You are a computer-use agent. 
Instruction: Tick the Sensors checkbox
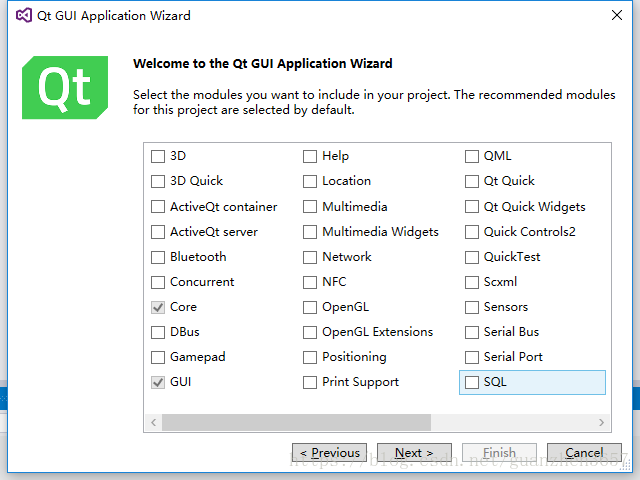pos(472,307)
